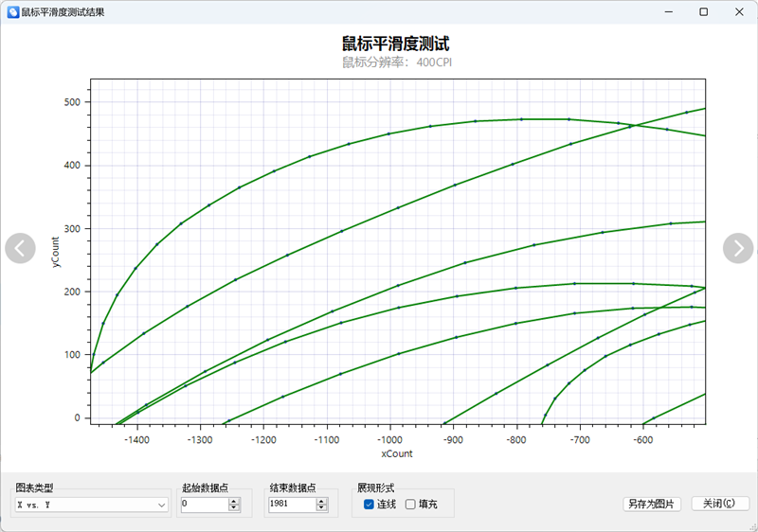Decrease 结束数据点 with down spinner arrow

320,509
